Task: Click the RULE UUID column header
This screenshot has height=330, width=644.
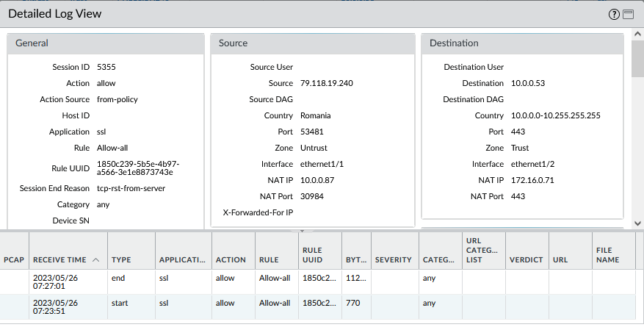Action: coord(312,255)
